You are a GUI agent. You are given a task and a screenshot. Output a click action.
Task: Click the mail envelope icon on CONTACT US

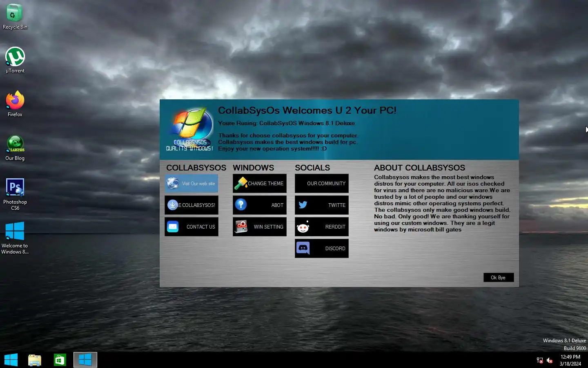[x=173, y=227]
